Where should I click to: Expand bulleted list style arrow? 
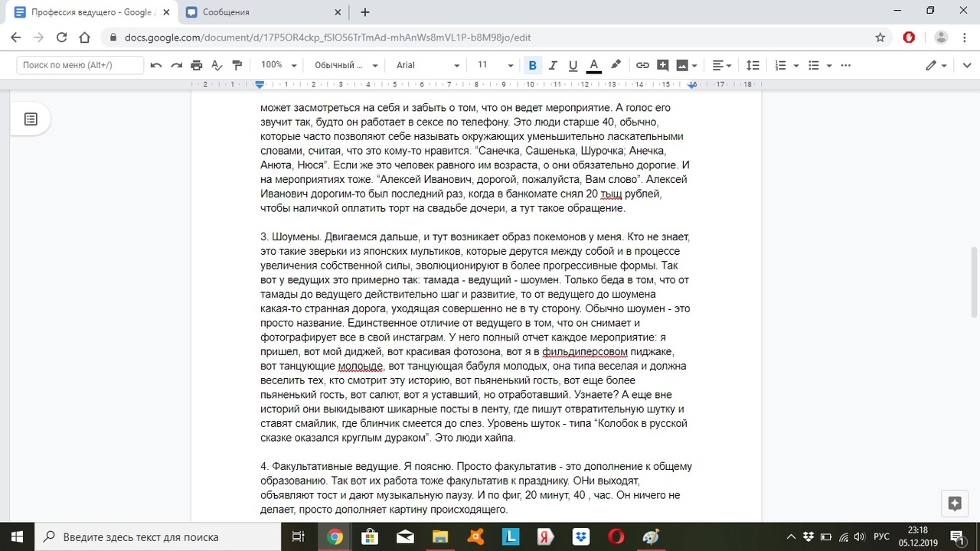(829, 65)
